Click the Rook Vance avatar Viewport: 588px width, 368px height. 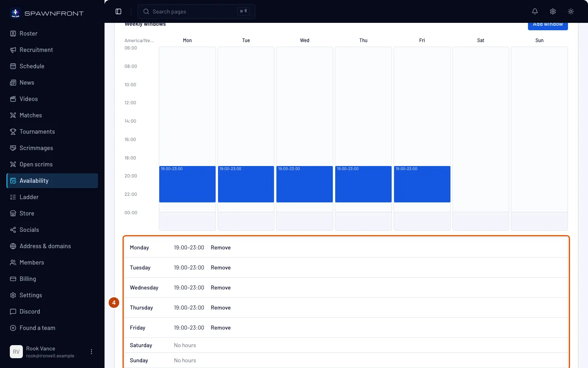tap(16, 352)
